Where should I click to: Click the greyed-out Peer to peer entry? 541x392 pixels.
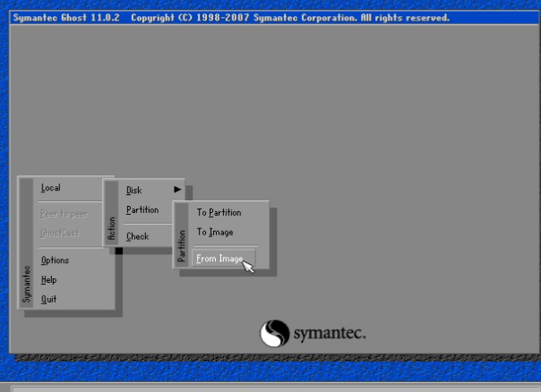[64, 214]
